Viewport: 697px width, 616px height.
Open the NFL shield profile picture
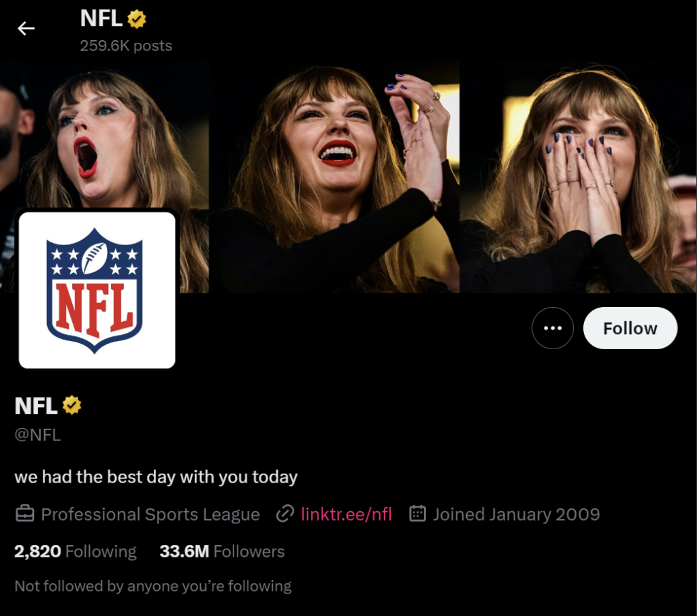pyautogui.click(x=97, y=290)
